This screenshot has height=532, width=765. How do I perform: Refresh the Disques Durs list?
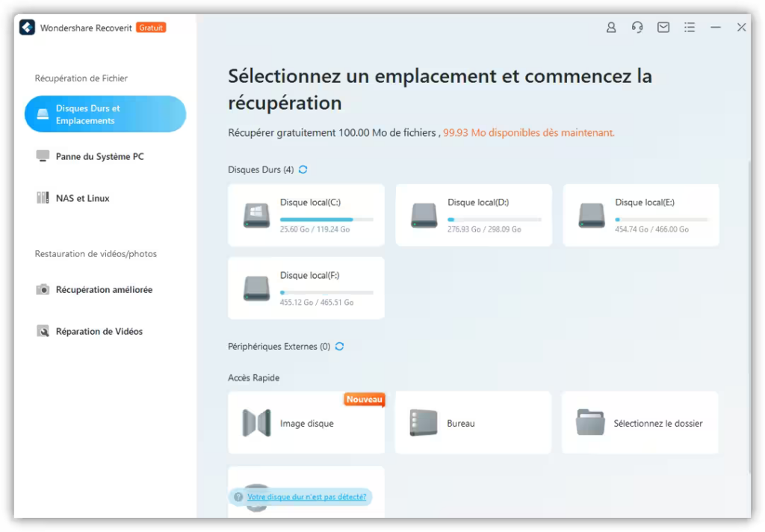click(303, 170)
